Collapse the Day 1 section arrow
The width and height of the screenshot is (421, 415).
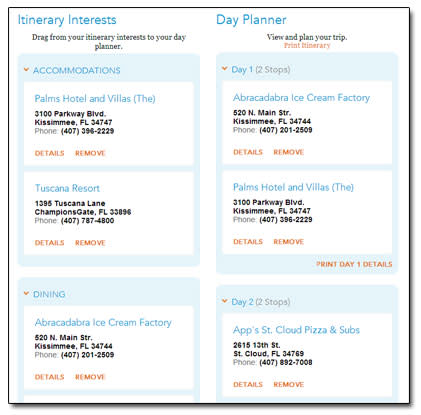tap(225, 69)
